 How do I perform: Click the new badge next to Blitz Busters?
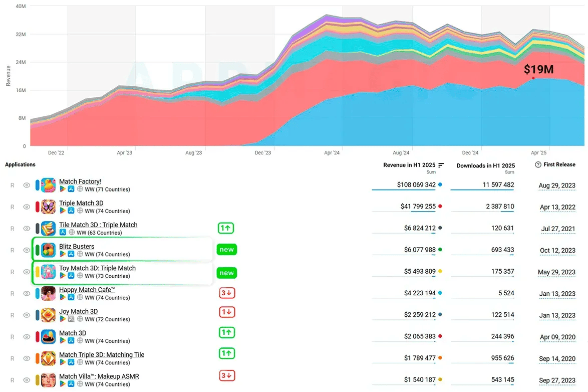coord(226,250)
